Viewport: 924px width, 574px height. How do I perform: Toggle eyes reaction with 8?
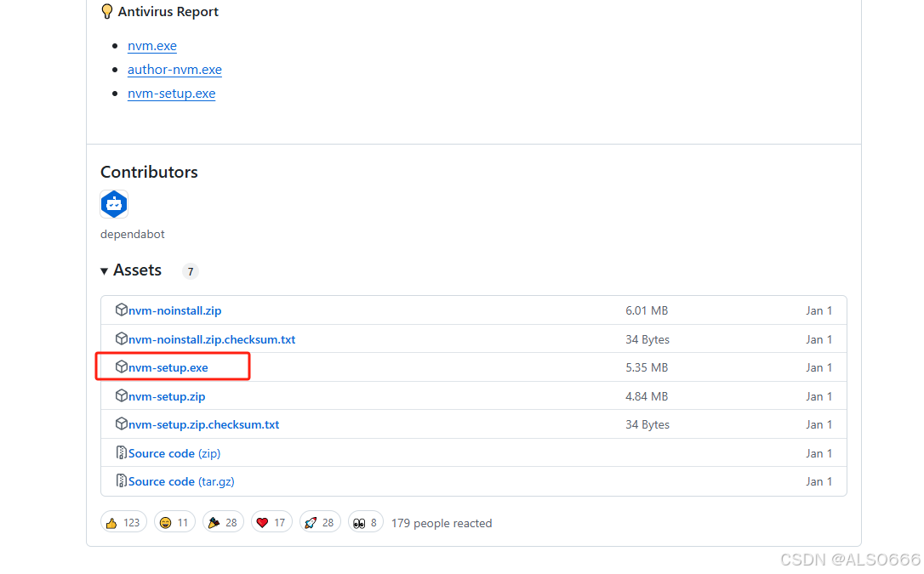point(365,523)
